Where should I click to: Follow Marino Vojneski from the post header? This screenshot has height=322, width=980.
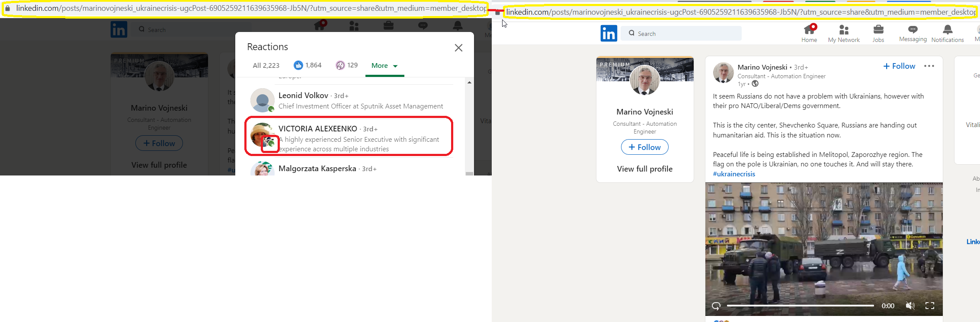pos(899,66)
